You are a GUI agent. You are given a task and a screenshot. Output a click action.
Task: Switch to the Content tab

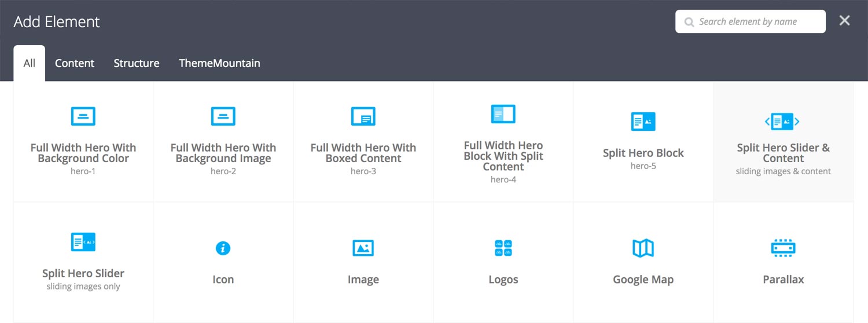coord(75,63)
